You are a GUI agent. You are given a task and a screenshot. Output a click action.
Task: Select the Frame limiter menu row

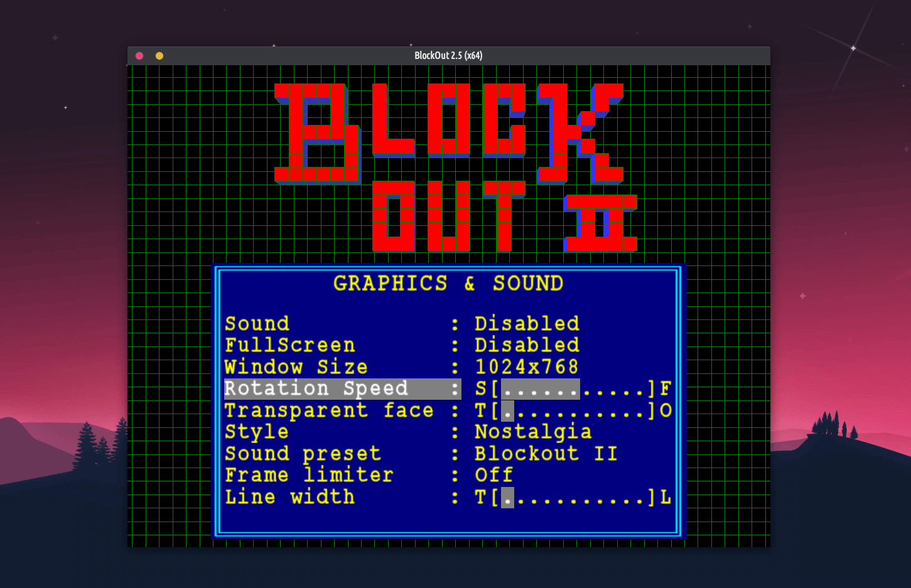(448, 475)
